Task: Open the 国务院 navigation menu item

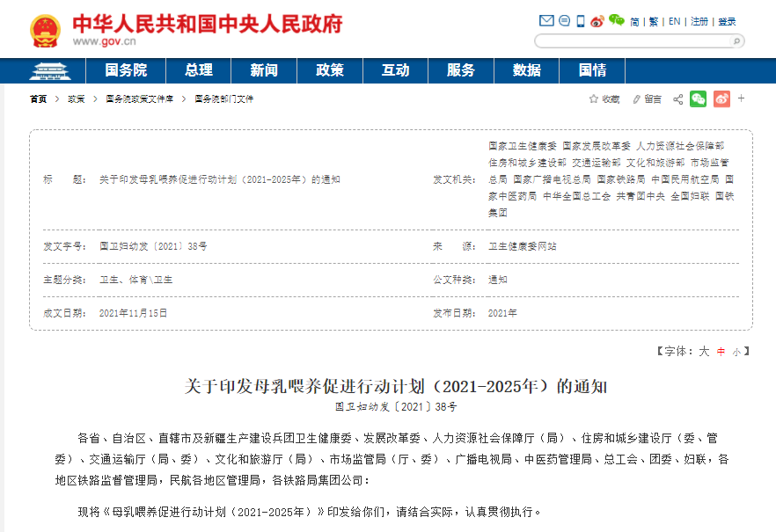Action: tap(127, 70)
